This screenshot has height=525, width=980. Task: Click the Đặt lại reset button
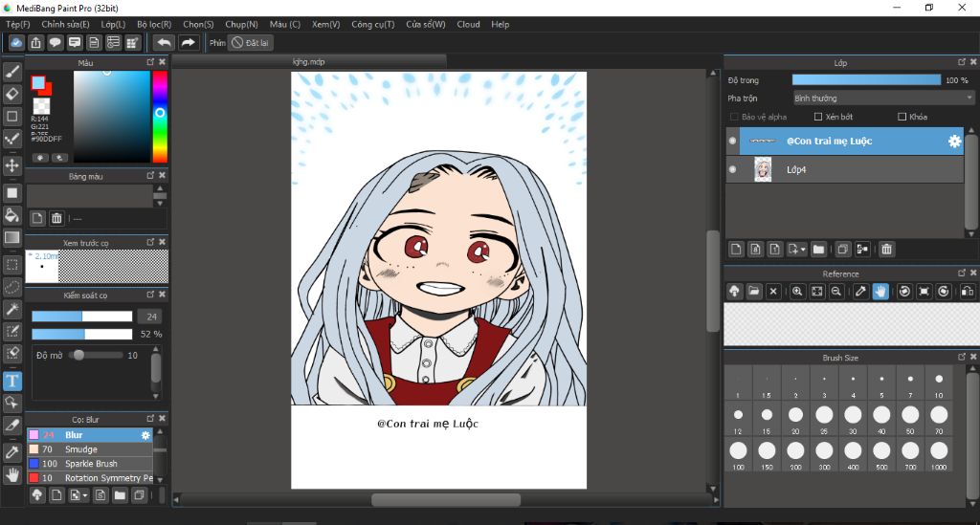(x=250, y=42)
